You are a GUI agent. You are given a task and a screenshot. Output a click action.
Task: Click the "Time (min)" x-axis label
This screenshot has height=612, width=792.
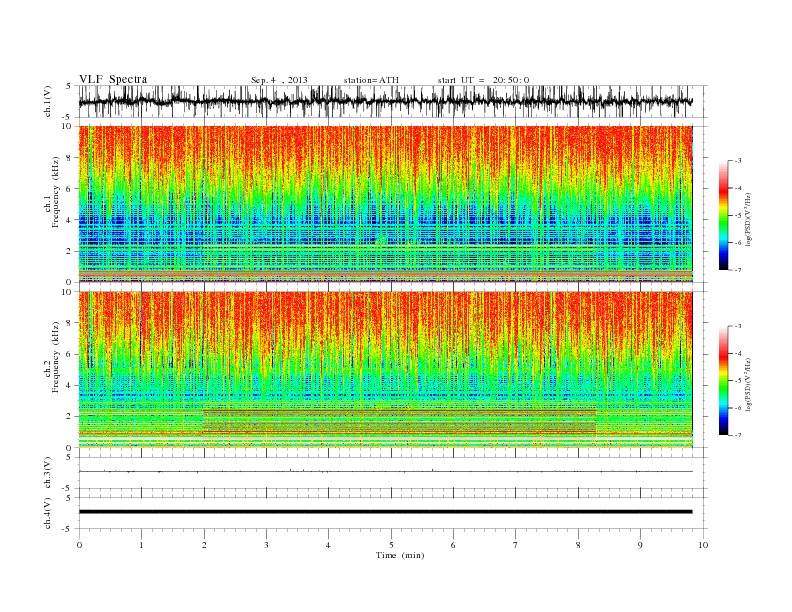tap(400, 555)
